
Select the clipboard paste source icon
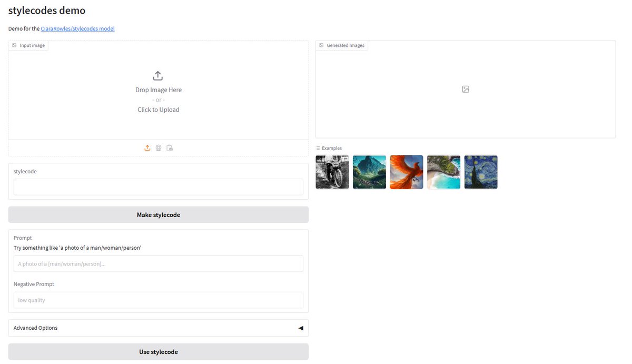(x=170, y=148)
